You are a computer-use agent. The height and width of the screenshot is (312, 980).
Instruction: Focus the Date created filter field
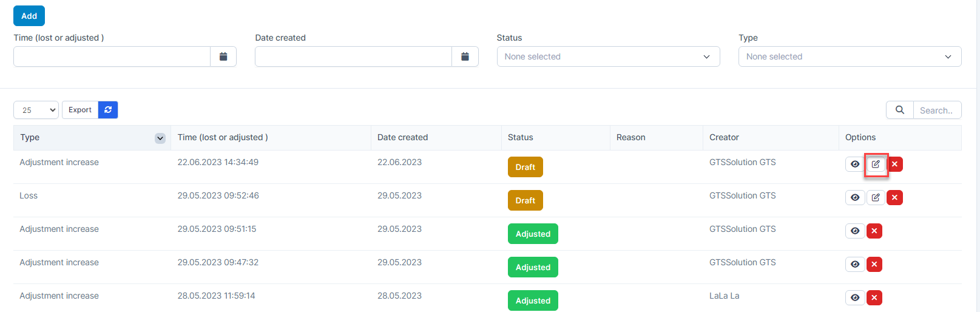353,56
